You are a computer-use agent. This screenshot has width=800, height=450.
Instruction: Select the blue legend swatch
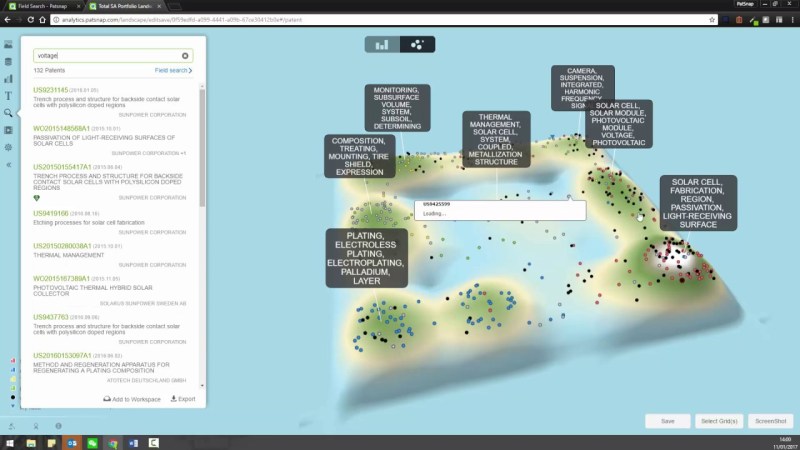[13, 370]
